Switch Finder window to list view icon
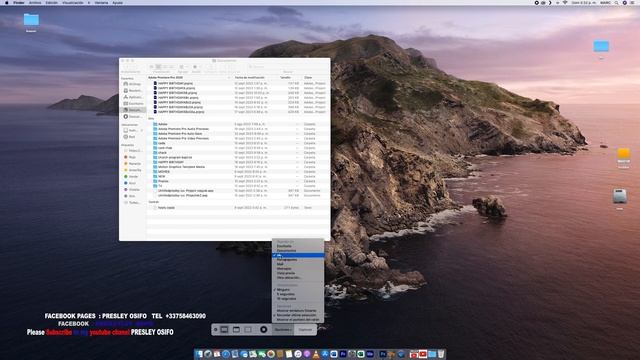Screen dimensions: 640x360 pos(158,67)
